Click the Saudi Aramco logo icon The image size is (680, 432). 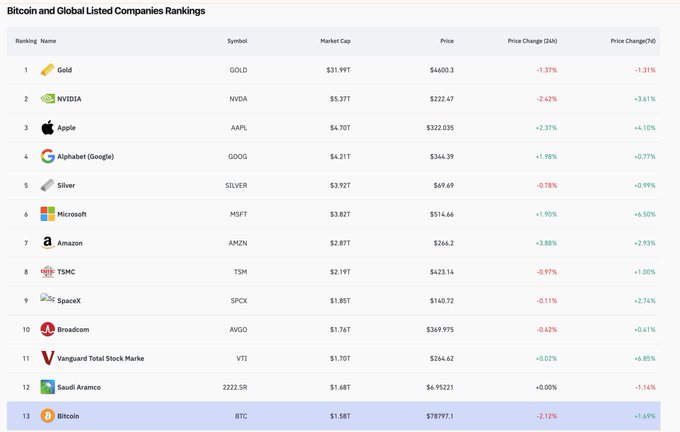point(48,387)
